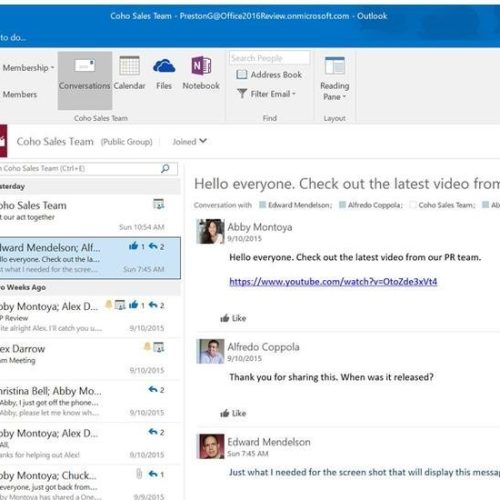
Task: Open the Alex Darrow Team Meeting conversation
Action: (x=90, y=359)
